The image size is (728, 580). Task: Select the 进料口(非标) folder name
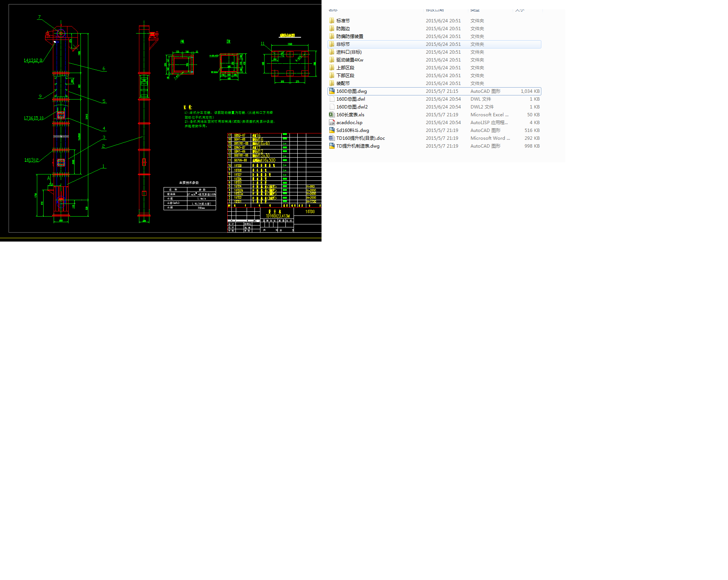pyautogui.click(x=349, y=52)
